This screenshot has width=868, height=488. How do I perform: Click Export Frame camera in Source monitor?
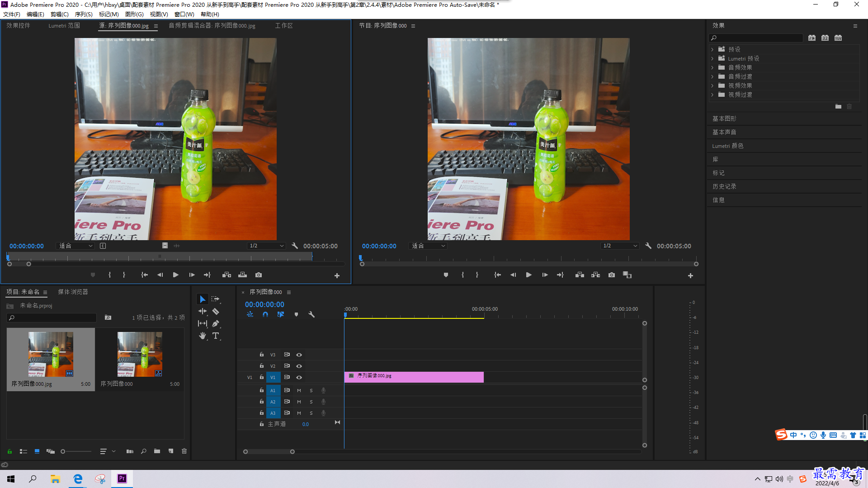point(259,275)
